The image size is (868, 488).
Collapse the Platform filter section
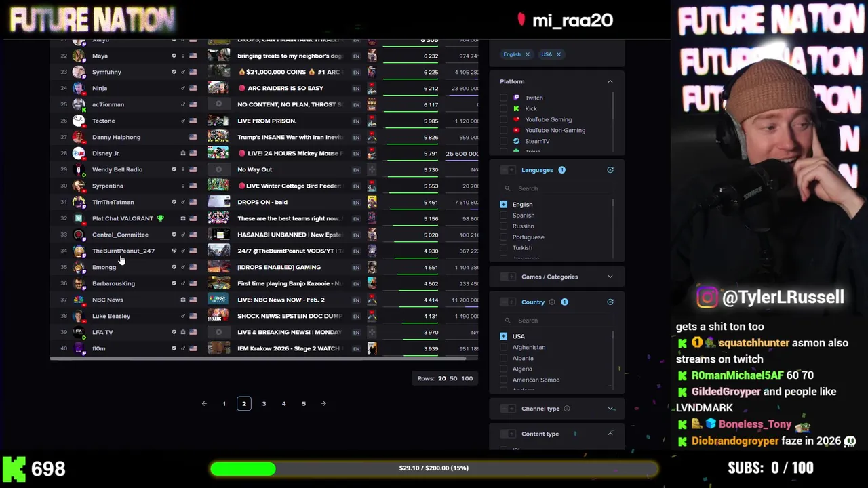(610, 81)
